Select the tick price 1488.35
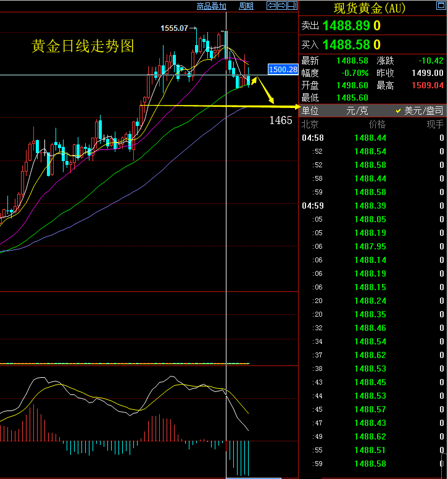 coord(370,314)
